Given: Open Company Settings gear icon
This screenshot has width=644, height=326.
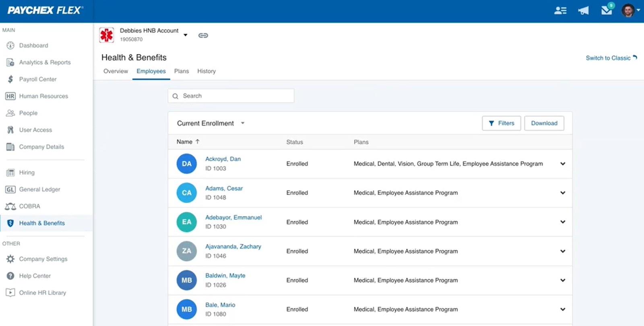Looking at the screenshot, I should (10, 259).
